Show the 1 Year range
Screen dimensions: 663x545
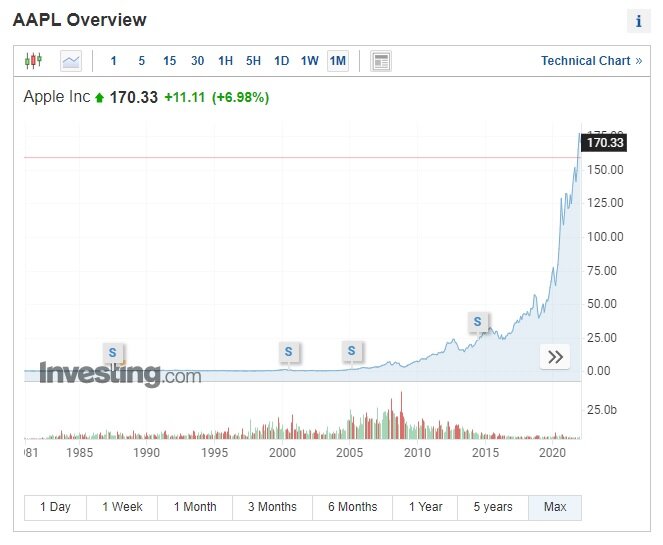pyautogui.click(x=425, y=507)
